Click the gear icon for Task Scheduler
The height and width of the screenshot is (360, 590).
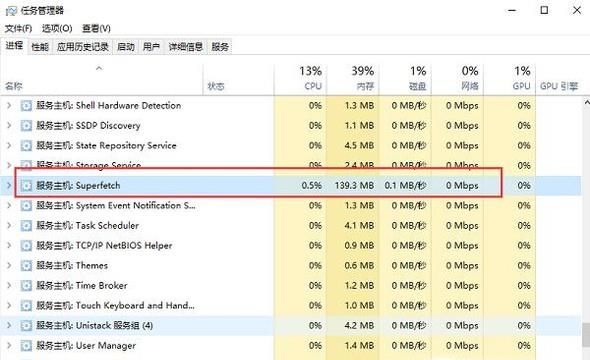point(26,226)
